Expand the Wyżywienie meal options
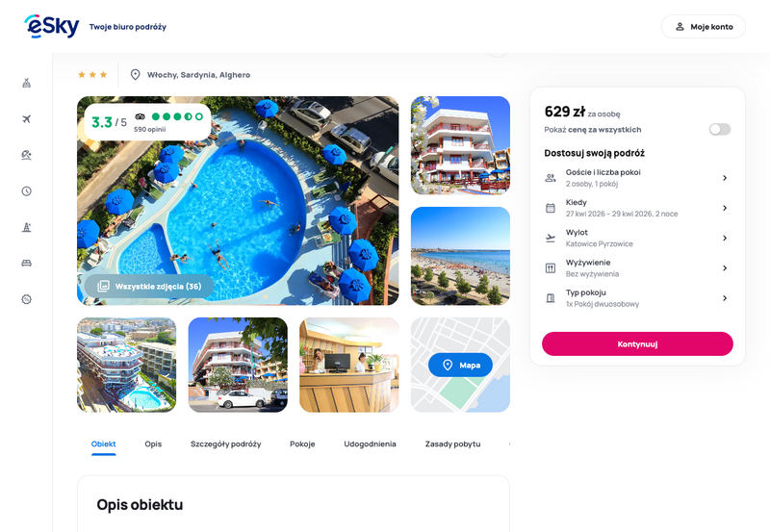The height and width of the screenshot is (532, 770). [637, 268]
